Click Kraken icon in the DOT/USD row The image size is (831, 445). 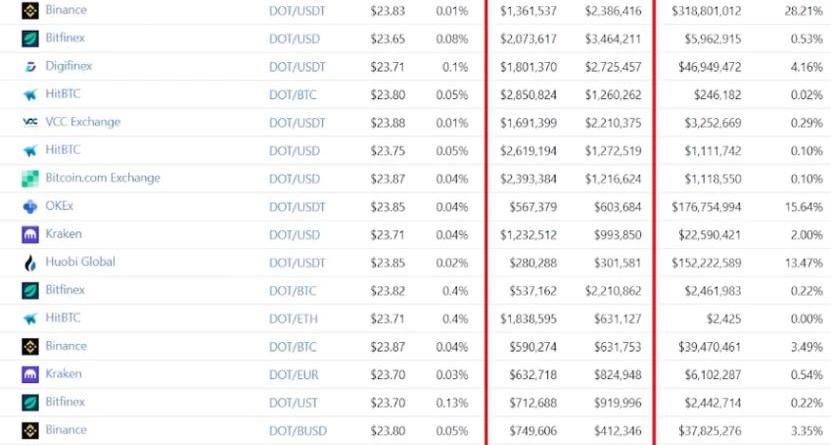coord(29,234)
